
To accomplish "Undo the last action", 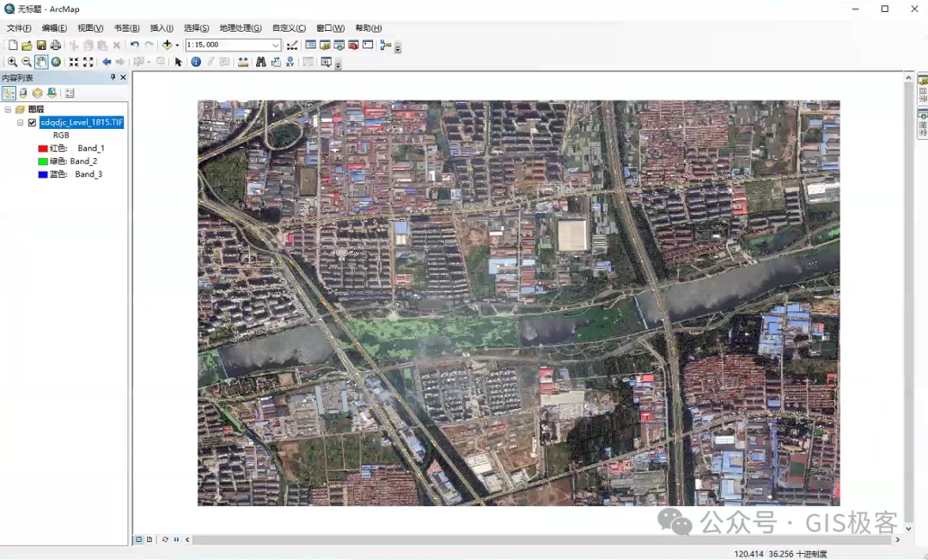I will 134,45.
